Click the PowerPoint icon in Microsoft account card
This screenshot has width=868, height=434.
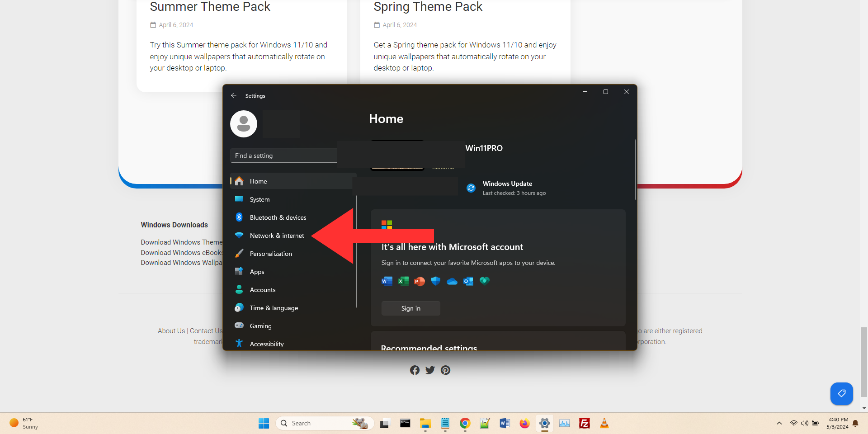click(x=420, y=281)
